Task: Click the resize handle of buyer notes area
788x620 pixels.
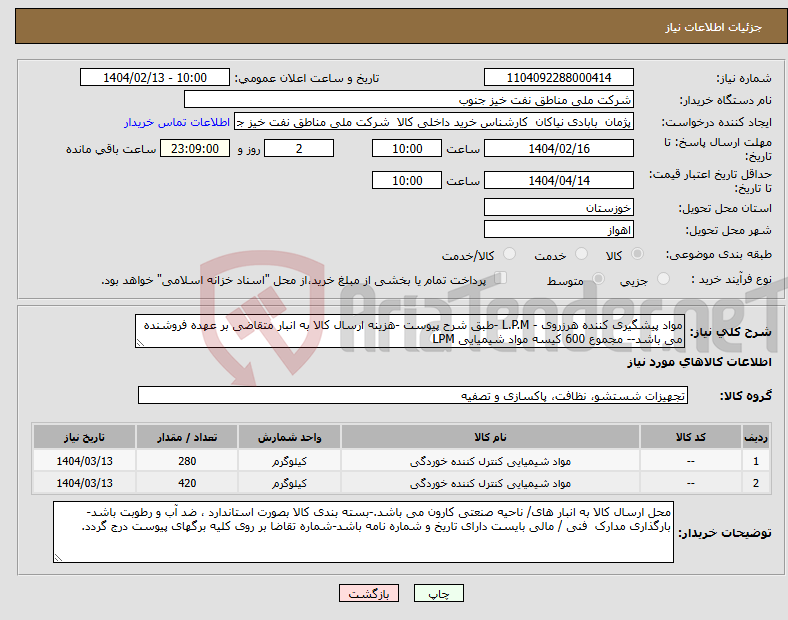Action: 58,558
